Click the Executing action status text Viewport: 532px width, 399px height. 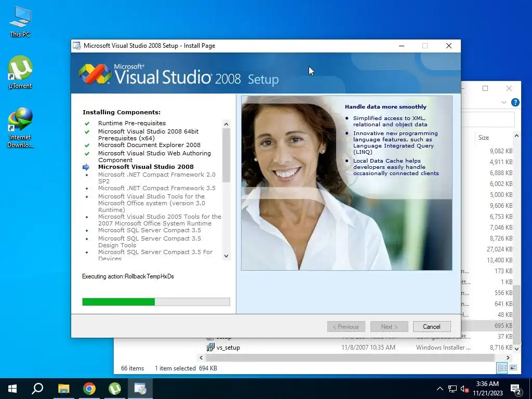(128, 276)
